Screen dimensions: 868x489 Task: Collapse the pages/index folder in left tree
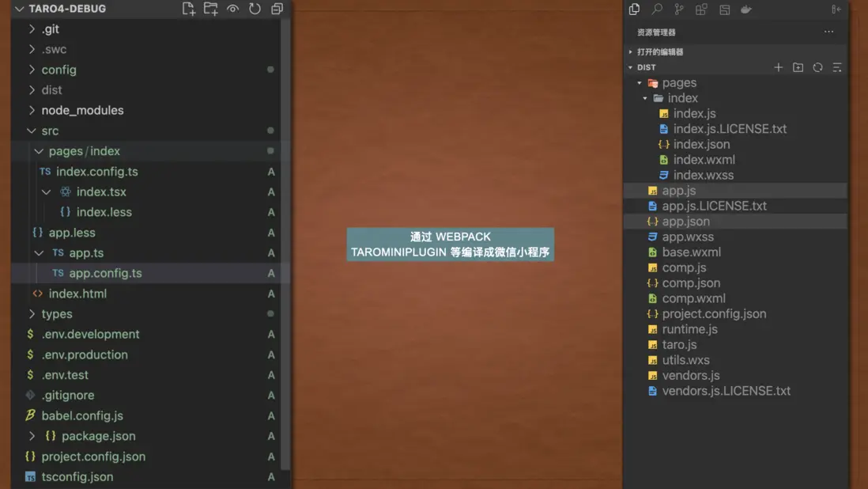39,151
